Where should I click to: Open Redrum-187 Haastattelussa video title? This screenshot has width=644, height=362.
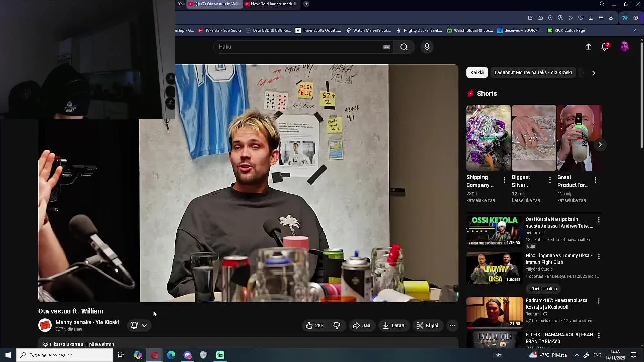coord(556,304)
